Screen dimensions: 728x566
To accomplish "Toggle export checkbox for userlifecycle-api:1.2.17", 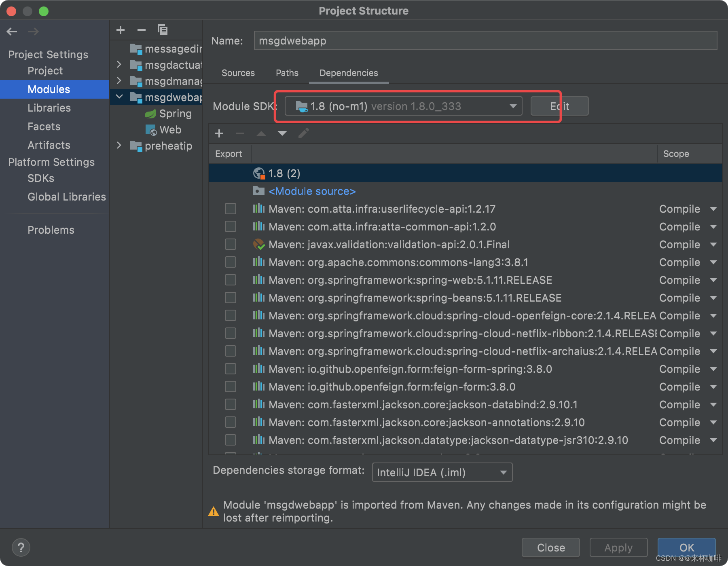I will coord(231,209).
